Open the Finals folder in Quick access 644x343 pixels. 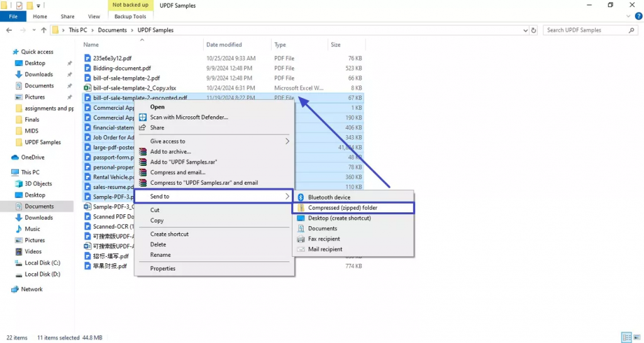click(31, 120)
